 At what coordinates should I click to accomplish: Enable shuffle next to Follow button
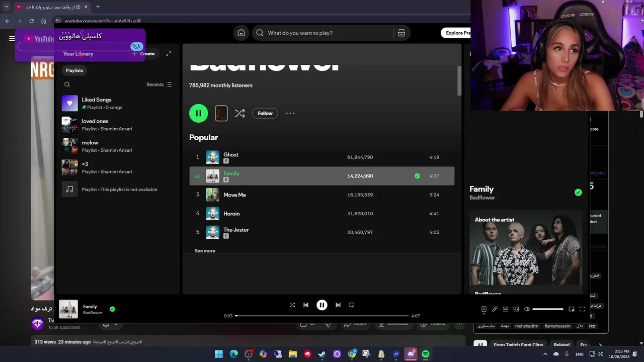click(x=240, y=113)
